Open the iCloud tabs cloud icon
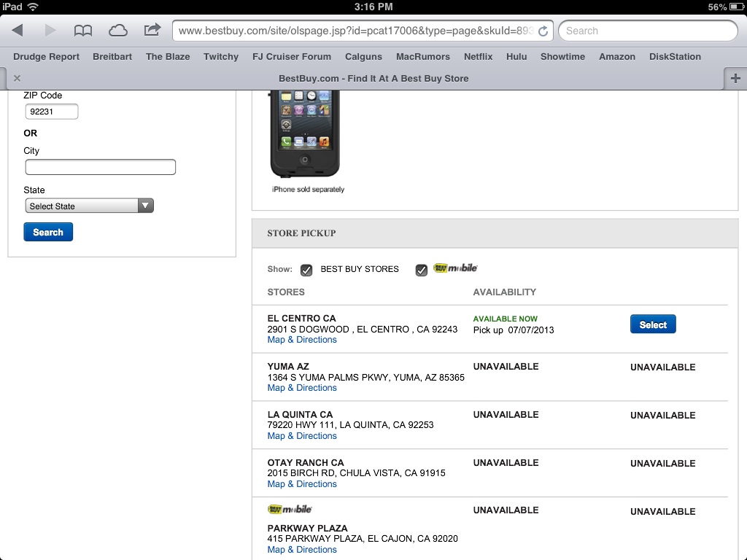The image size is (747, 560). coord(117,31)
